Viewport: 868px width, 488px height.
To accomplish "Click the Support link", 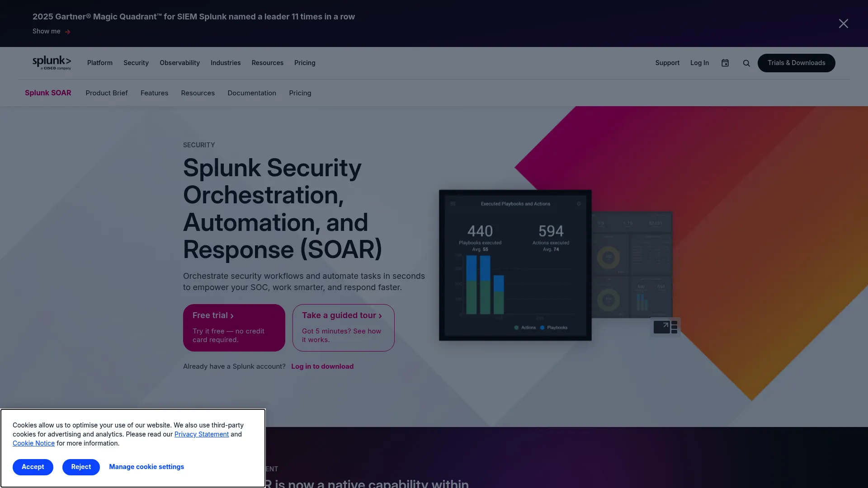I will (667, 63).
